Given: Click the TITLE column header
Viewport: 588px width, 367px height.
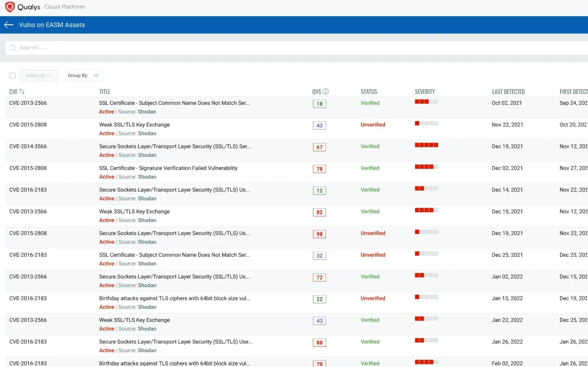Looking at the screenshot, I should pyautogui.click(x=105, y=92).
